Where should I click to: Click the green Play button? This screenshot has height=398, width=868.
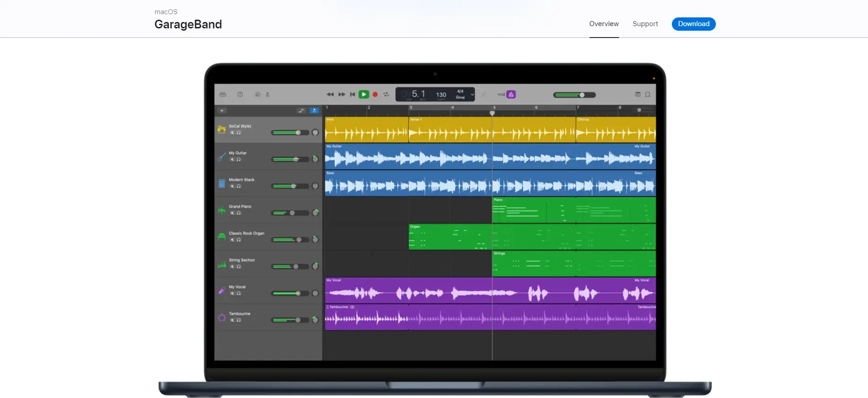point(364,94)
